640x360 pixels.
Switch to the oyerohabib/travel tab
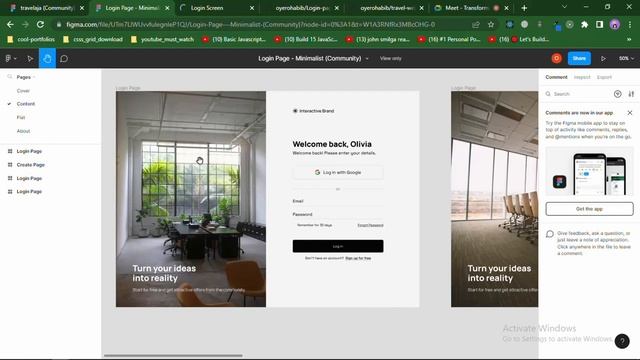point(386,8)
